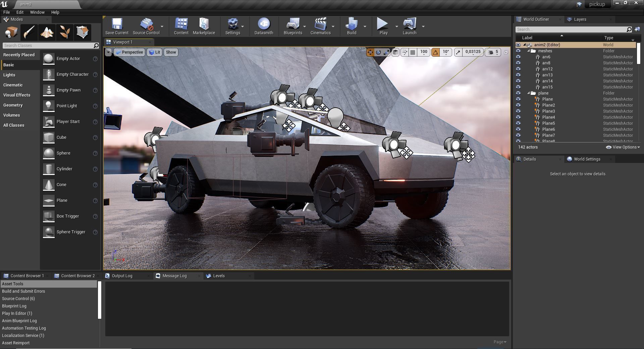Open the scale snap 0,03125 dropdown

click(473, 52)
